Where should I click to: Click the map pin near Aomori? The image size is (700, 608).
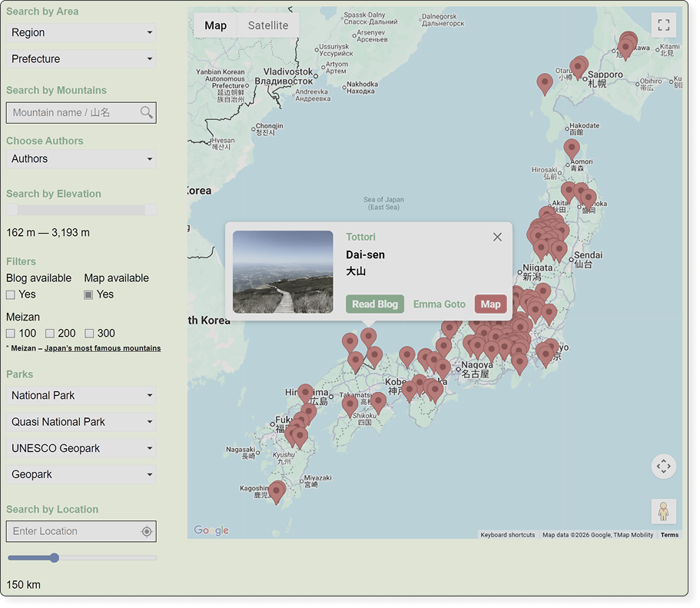pos(571,147)
